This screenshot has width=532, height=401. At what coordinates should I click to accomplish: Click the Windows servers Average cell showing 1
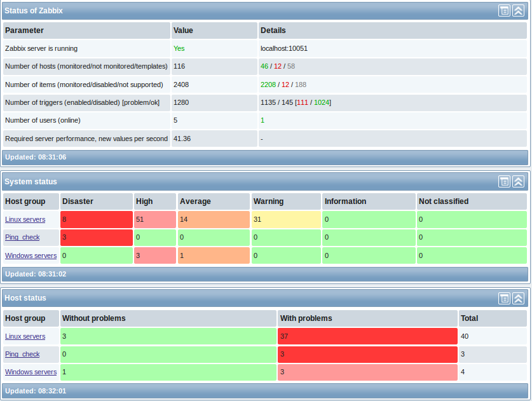214,256
